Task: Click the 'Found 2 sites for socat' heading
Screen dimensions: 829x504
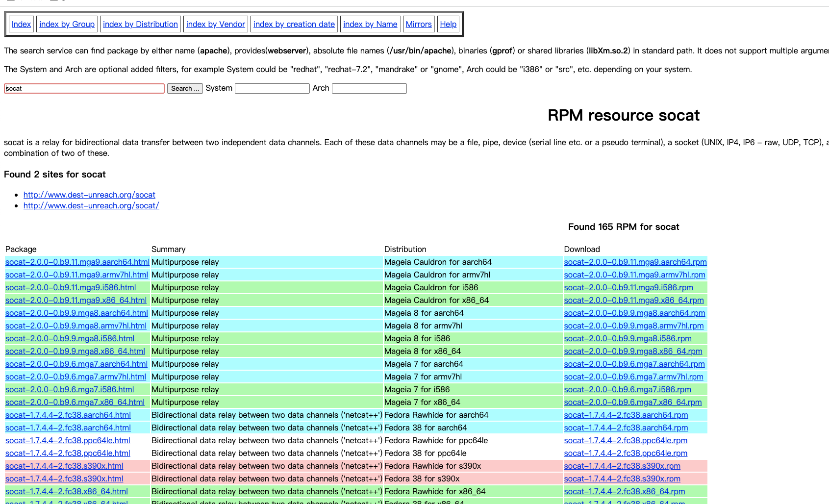Action: coord(55,174)
